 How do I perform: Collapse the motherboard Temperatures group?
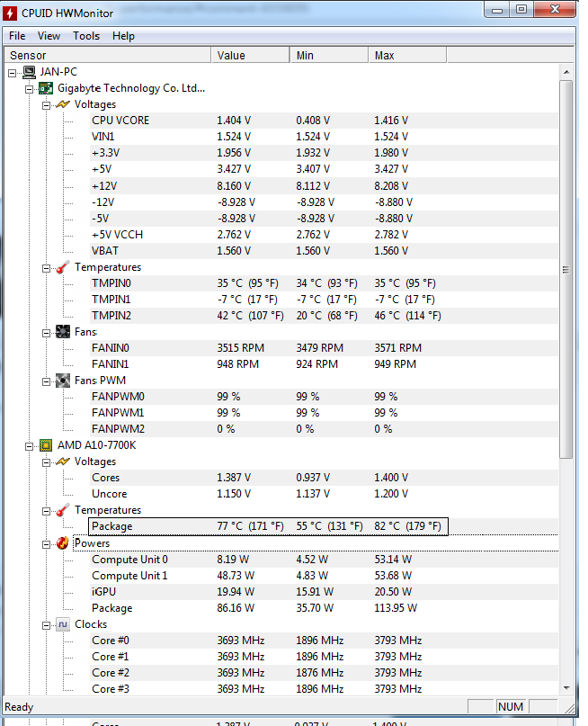[46, 269]
